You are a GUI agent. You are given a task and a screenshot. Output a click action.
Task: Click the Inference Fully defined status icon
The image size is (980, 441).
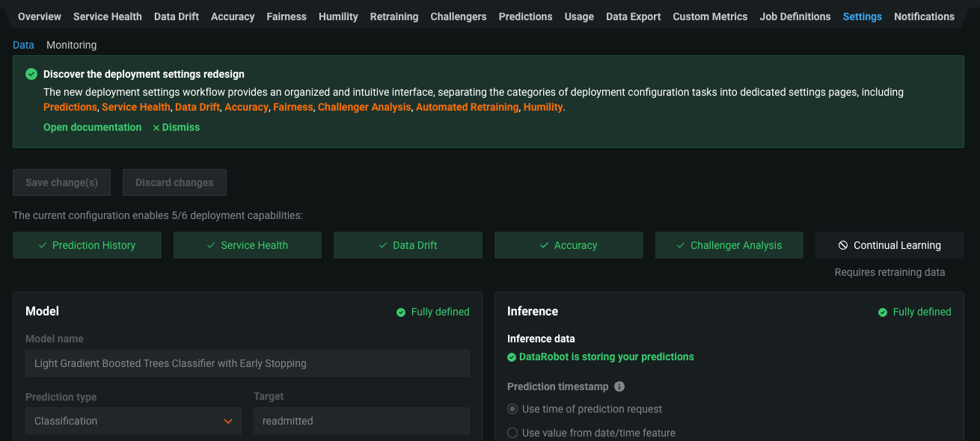tap(883, 312)
